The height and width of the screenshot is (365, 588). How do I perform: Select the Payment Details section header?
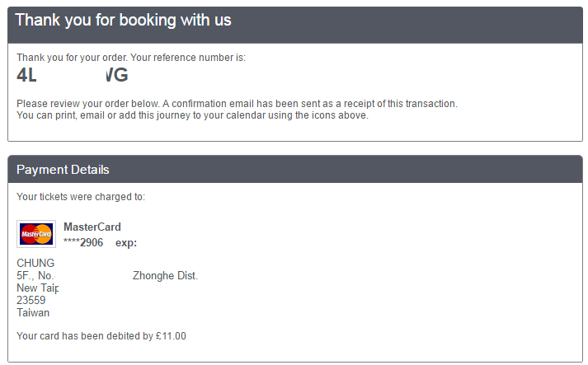[63, 170]
